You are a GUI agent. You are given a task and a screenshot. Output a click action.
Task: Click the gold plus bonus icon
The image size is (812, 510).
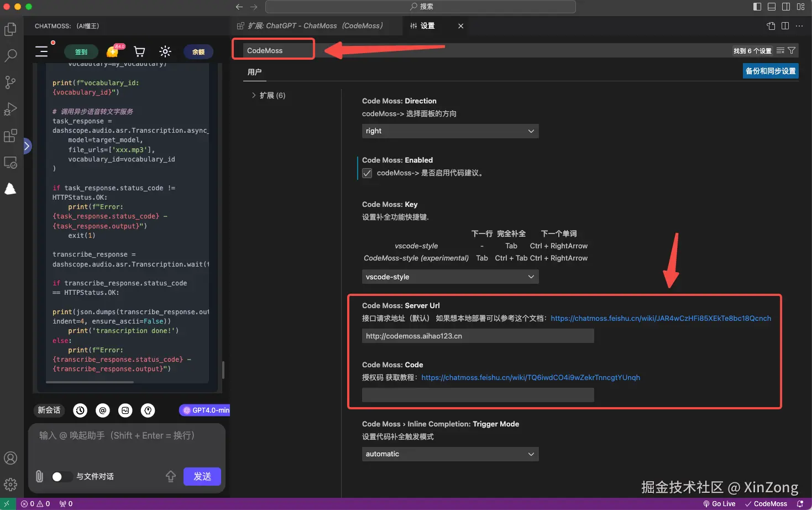[113, 51]
